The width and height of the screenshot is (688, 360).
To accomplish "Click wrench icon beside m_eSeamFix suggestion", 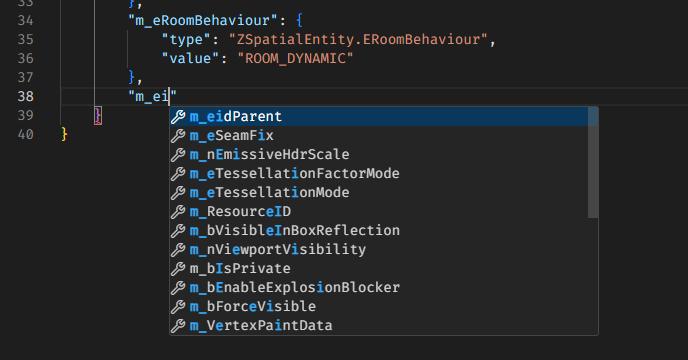I will [x=178, y=136].
